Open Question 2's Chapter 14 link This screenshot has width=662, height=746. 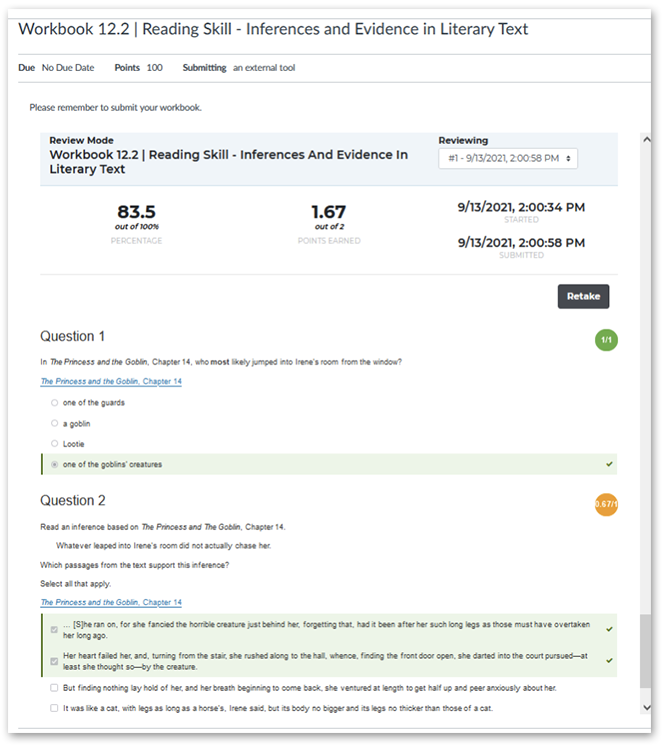[x=111, y=602]
